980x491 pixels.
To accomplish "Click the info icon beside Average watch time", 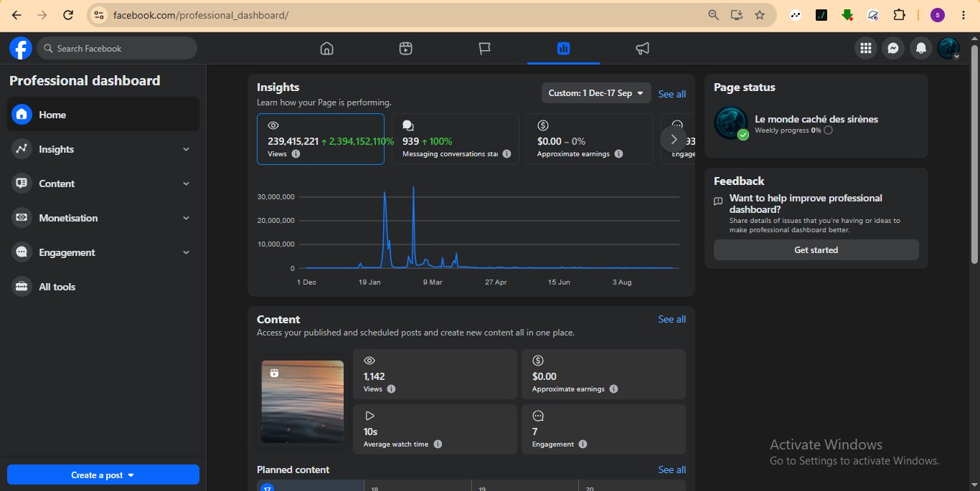I will (x=438, y=444).
